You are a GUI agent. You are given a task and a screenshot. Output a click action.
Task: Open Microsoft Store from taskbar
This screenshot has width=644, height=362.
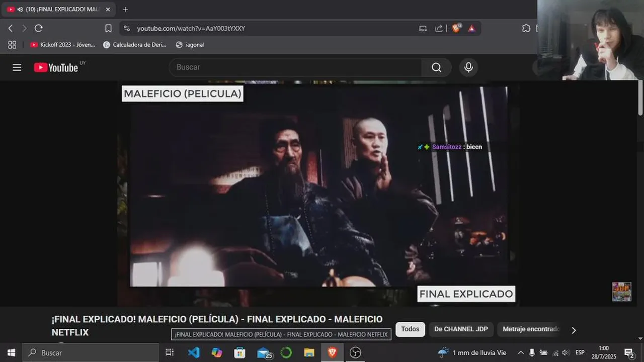click(x=239, y=352)
